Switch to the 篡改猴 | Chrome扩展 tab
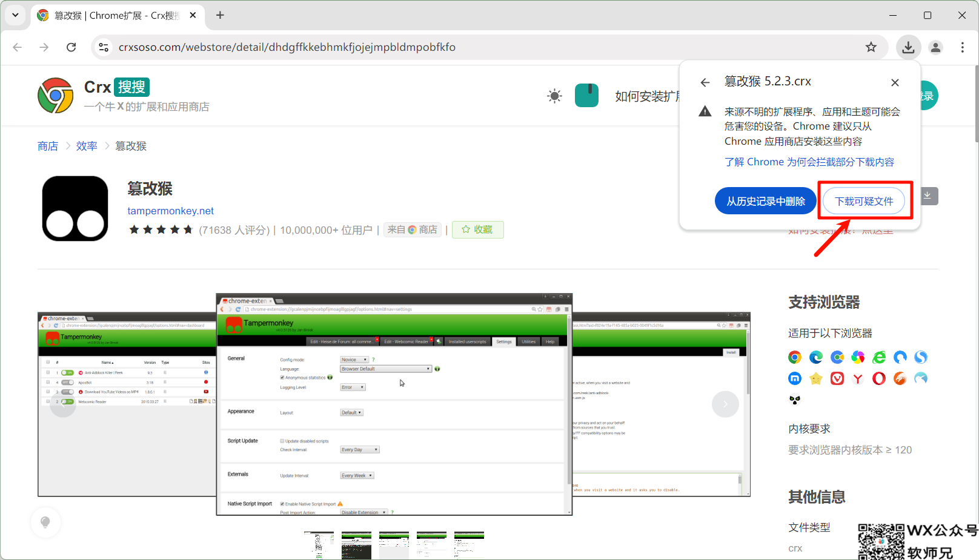979x560 pixels. [x=116, y=16]
